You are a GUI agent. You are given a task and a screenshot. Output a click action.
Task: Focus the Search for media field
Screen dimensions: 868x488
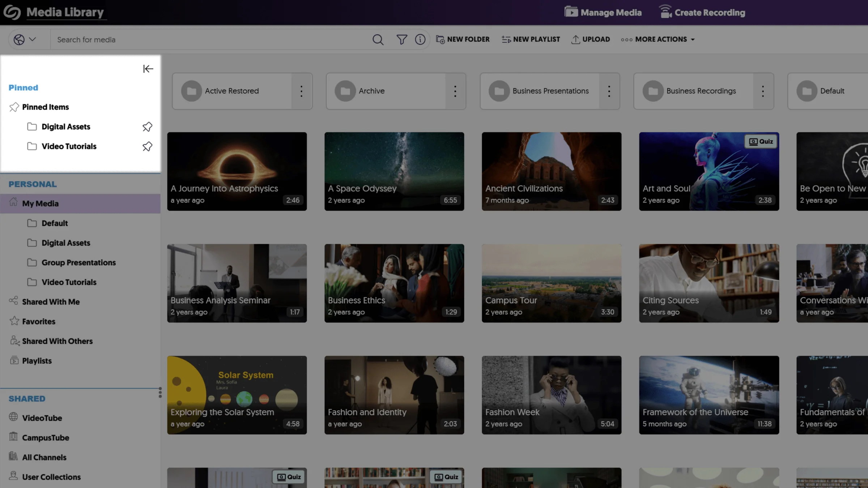click(210, 39)
